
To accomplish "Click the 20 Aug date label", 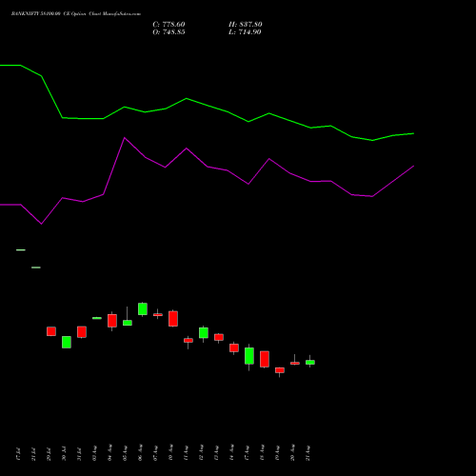I will coord(292,453).
